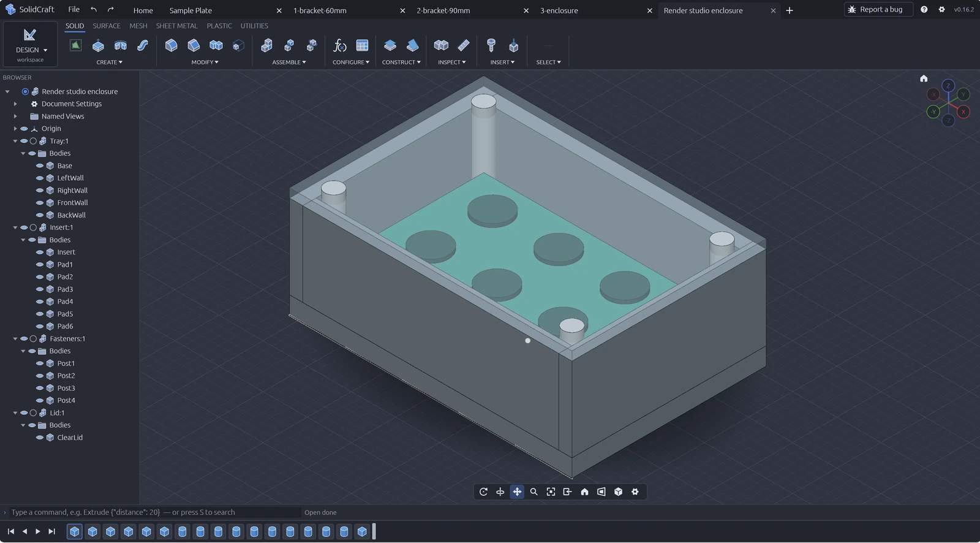
Task: Switch to the SHEET METAL tab
Action: [x=177, y=26]
